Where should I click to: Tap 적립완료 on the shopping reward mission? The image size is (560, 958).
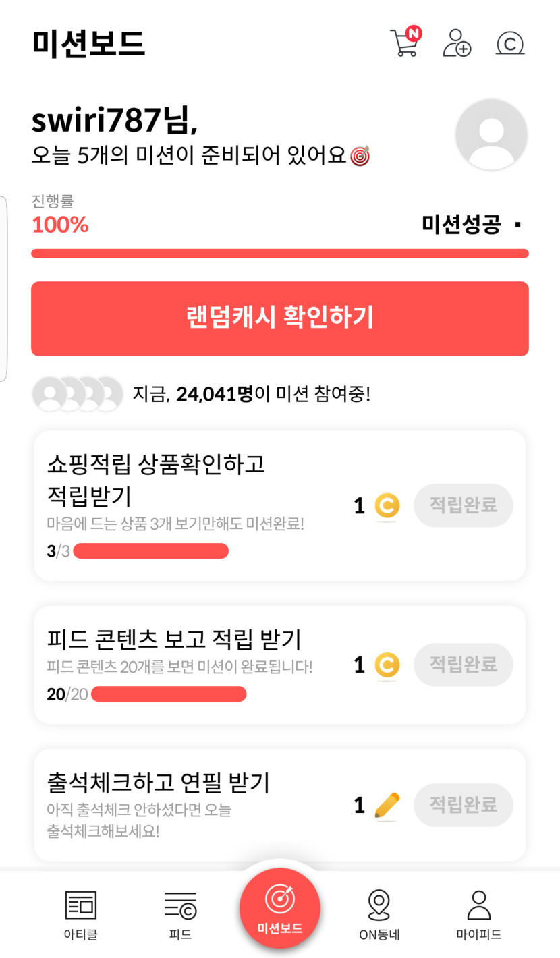(x=463, y=505)
